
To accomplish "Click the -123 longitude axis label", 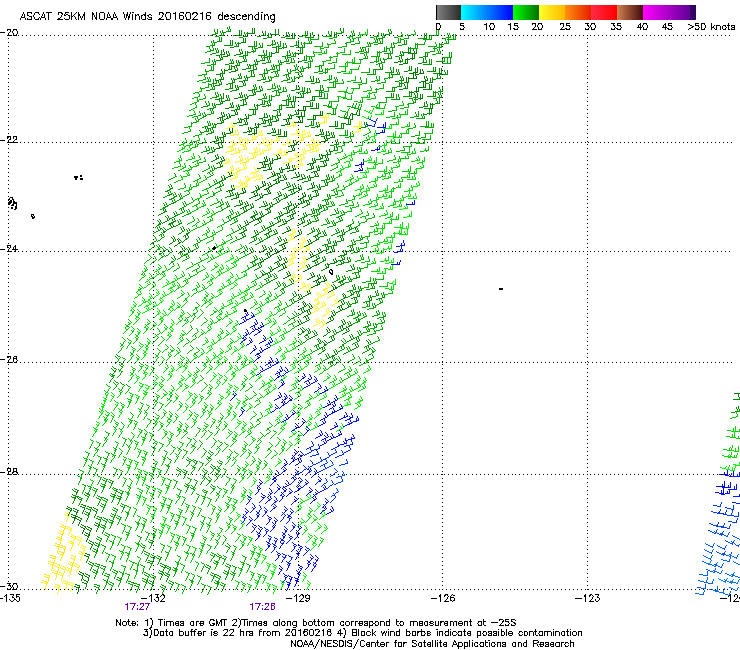I will click(588, 599).
